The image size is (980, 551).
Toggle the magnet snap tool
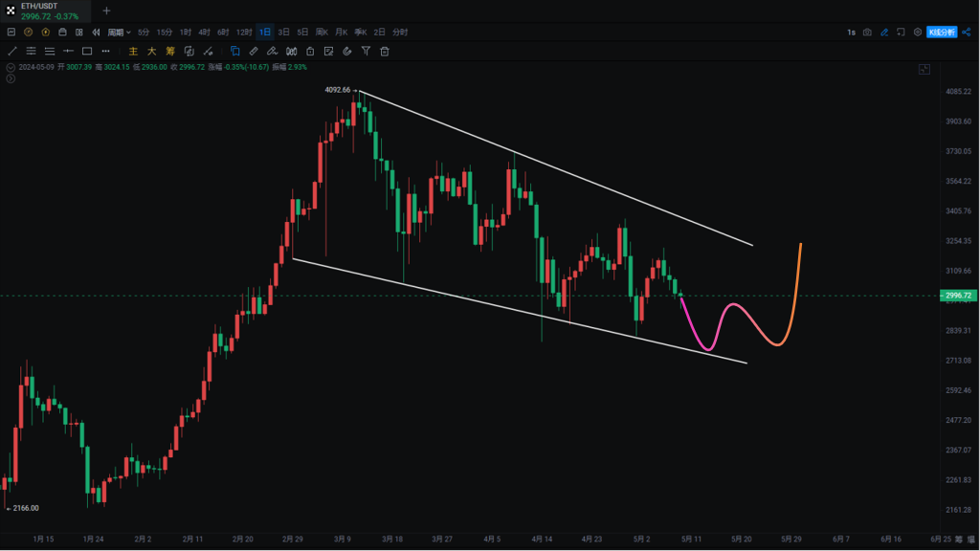(x=346, y=52)
